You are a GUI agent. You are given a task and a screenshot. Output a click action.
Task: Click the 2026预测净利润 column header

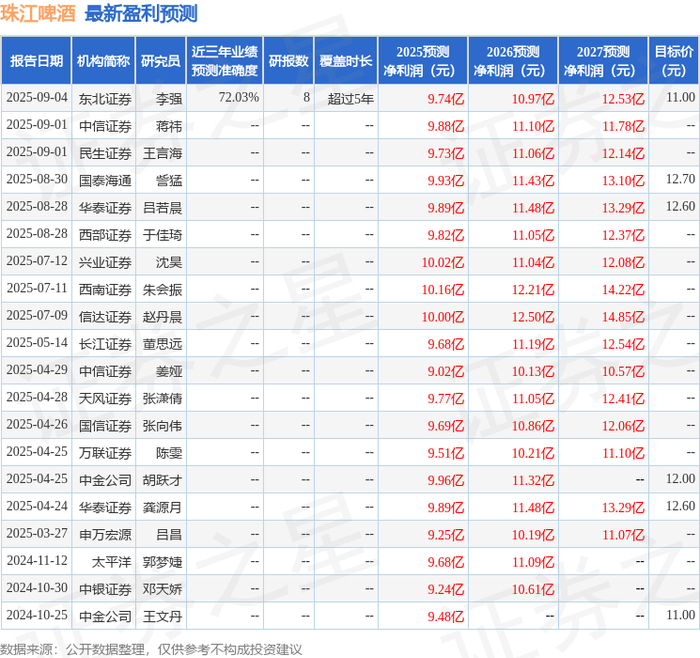point(512,61)
